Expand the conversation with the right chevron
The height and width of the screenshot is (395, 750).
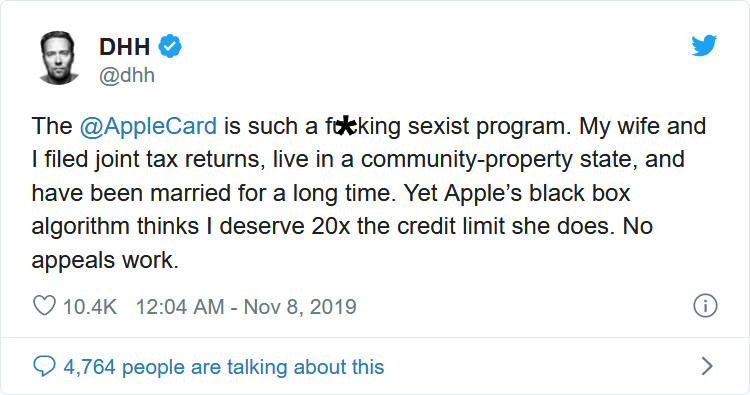(707, 366)
